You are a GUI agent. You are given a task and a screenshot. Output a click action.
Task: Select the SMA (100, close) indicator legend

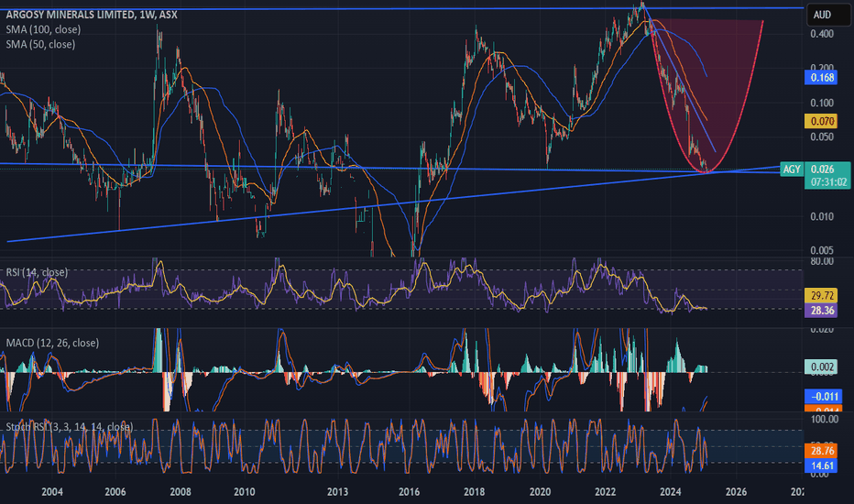click(x=44, y=29)
